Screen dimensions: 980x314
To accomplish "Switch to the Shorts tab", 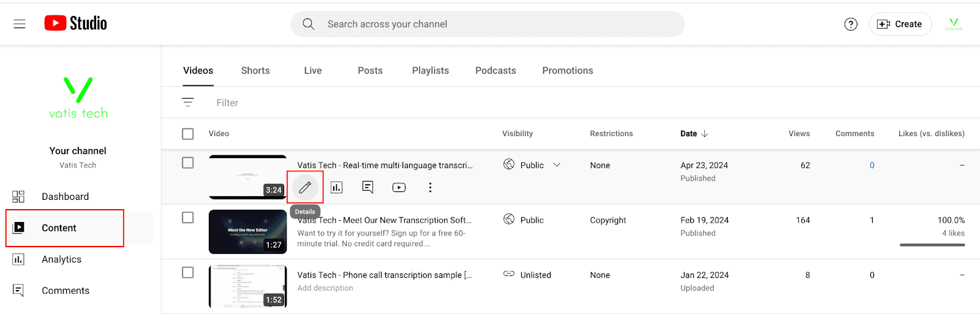I will (255, 71).
